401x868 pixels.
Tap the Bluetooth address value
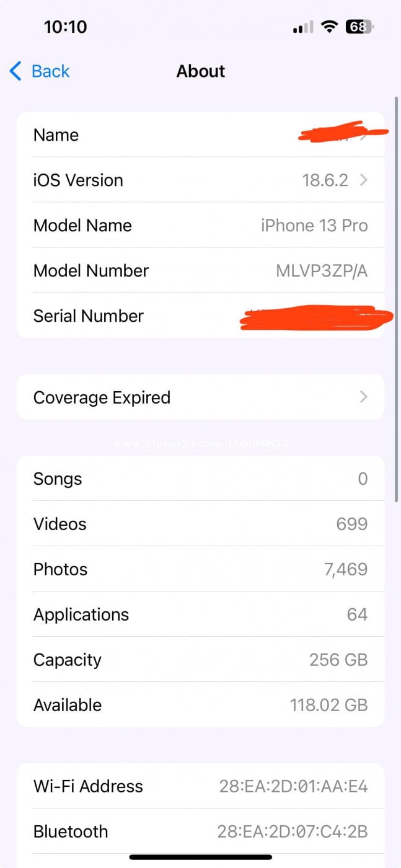pyautogui.click(x=293, y=832)
